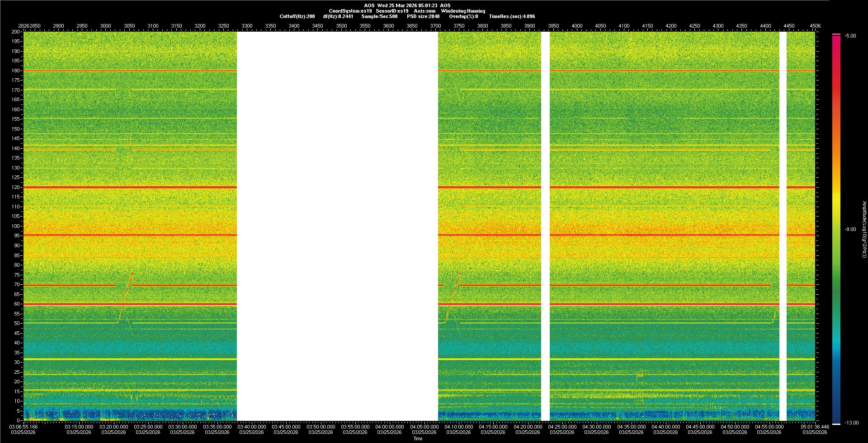
Task: Click inside the large white data gap
Action: click(x=337, y=226)
